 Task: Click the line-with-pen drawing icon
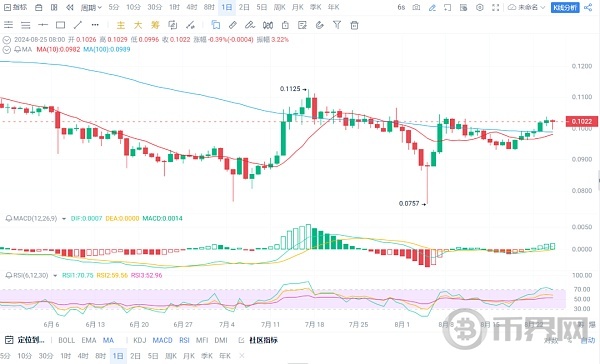coord(190,25)
